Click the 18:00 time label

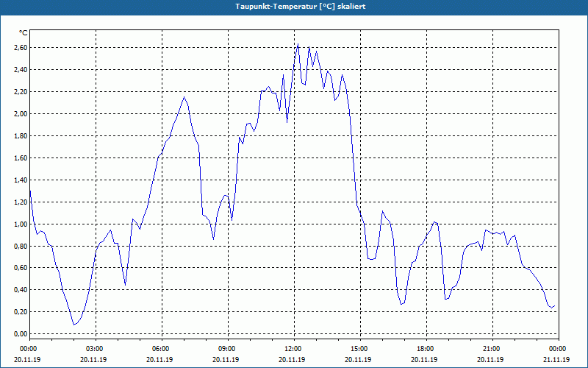[x=426, y=349]
